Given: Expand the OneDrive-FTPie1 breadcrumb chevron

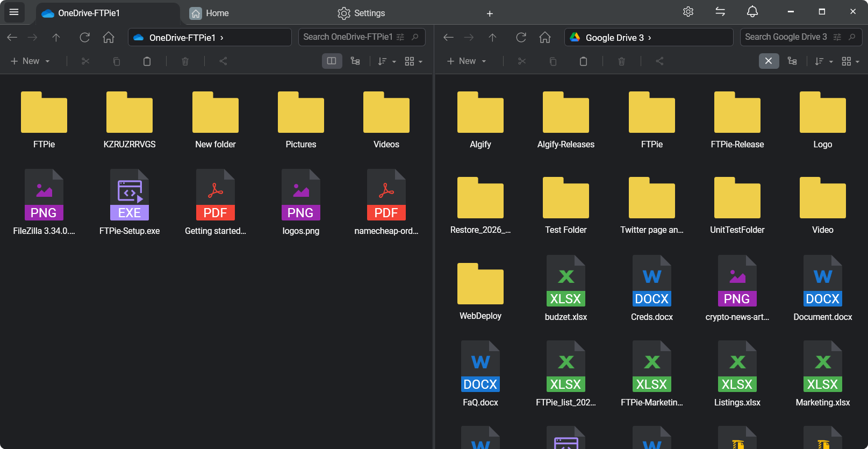Looking at the screenshot, I should [x=222, y=38].
